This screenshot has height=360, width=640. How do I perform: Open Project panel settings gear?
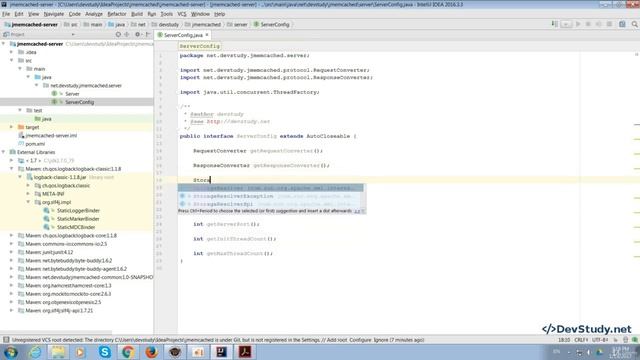point(138,35)
